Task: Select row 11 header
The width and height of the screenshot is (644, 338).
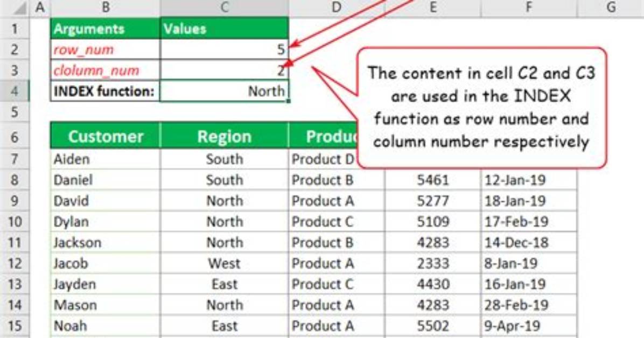Action: tap(15, 242)
